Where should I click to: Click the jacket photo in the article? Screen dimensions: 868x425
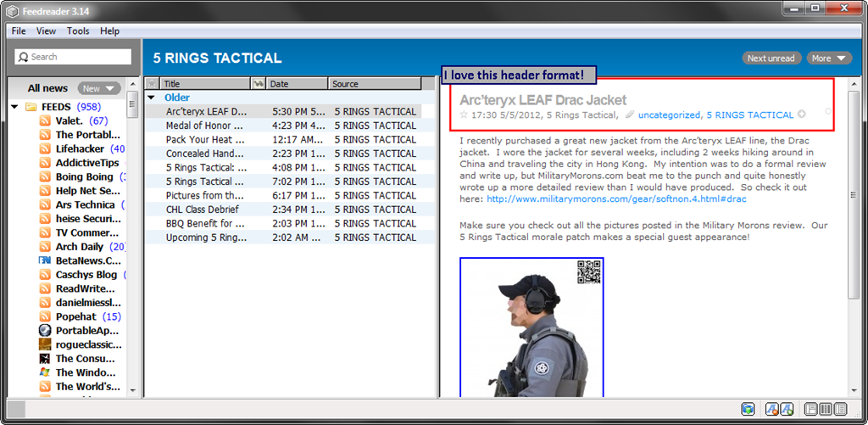click(531, 327)
